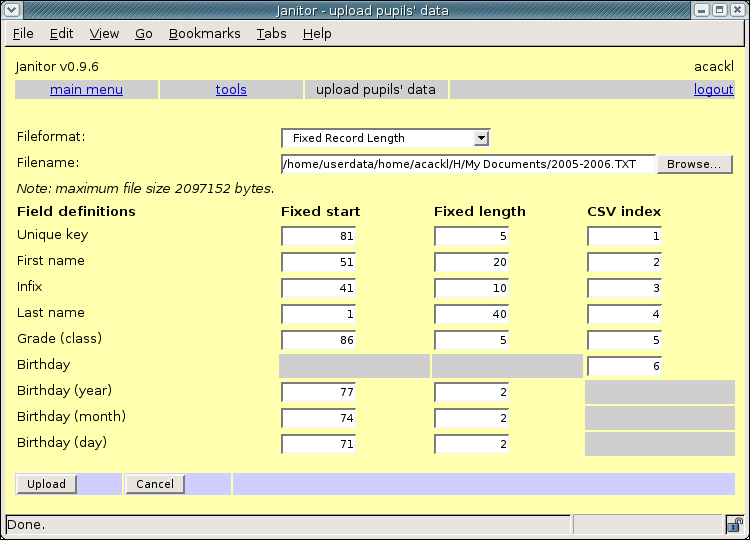Open the Bookmarks menu
The height and width of the screenshot is (540, 750).
coord(205,33)
